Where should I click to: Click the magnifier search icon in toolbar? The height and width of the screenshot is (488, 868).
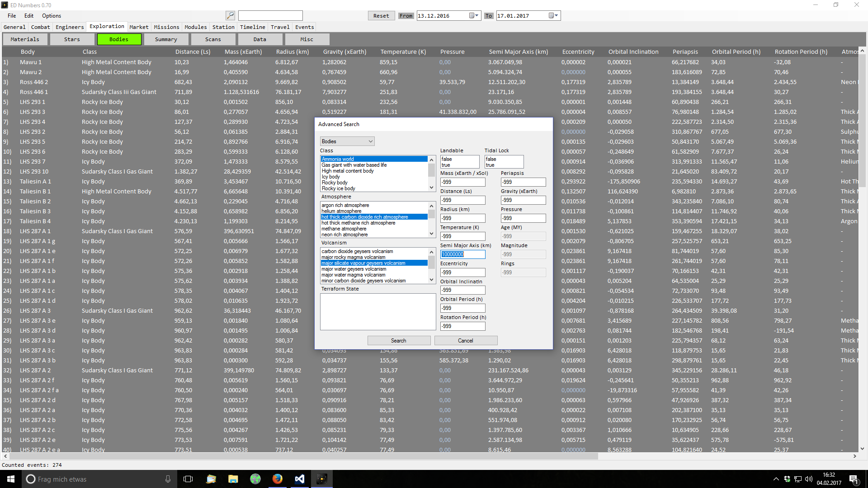click(x=230, y=16)
